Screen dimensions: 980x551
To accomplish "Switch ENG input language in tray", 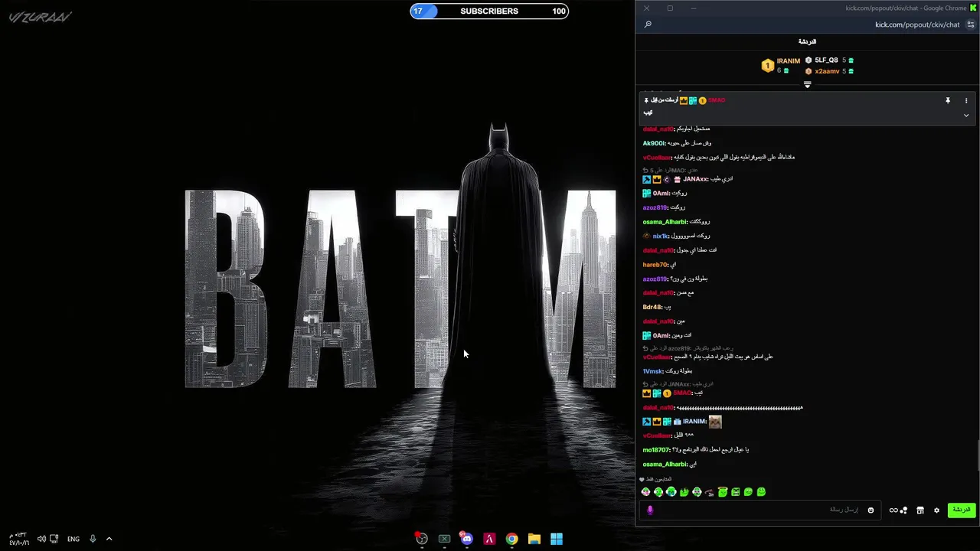I will [73, 539].
